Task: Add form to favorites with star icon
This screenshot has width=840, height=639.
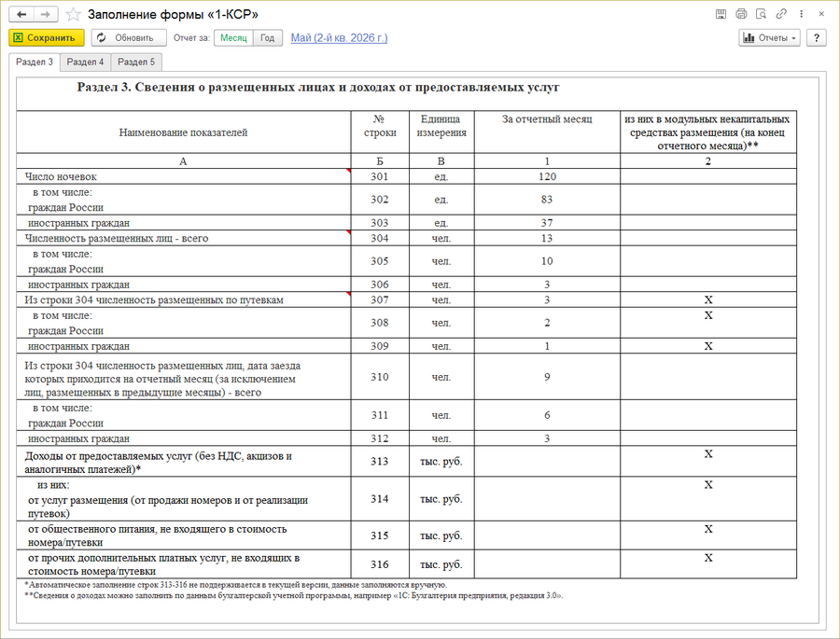Action: click(x=74, y=15)
